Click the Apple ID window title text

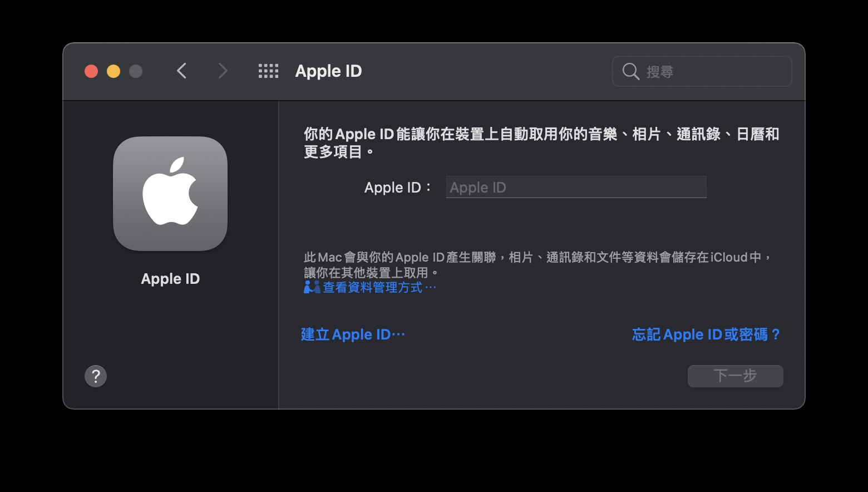pos(328,71)
